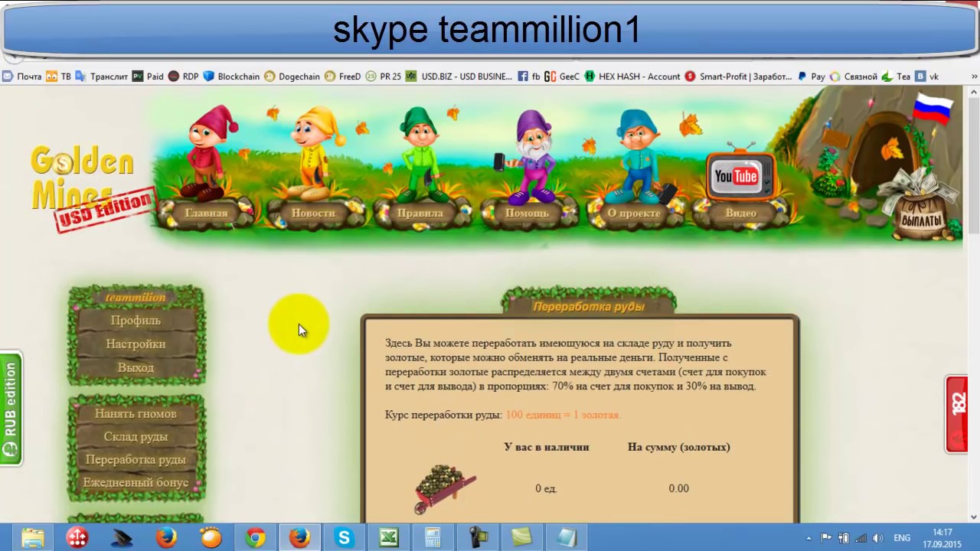Open the Связной bookmark

[853, 77]
